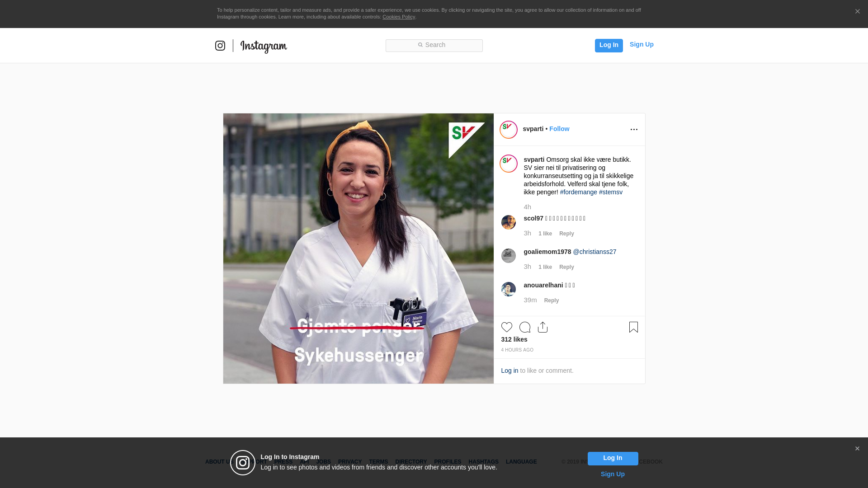
Task: Save the post with bookmark icon
Action: coord(633,327)
